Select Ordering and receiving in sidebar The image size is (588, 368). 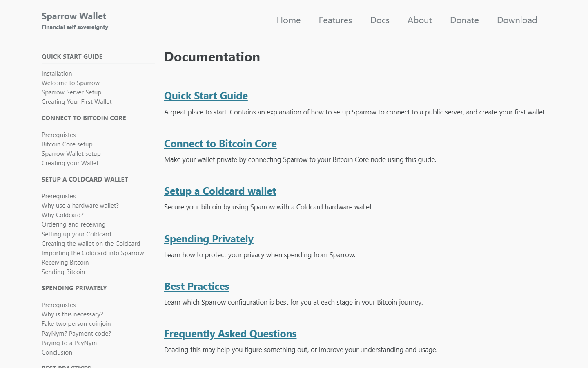[73, 224]
